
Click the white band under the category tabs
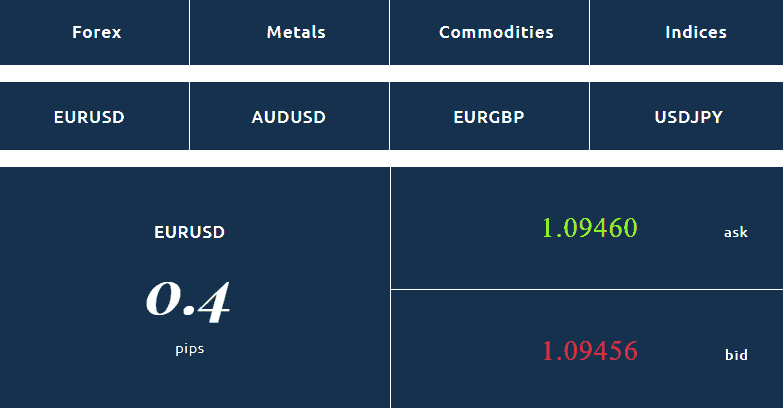point(392,73)
